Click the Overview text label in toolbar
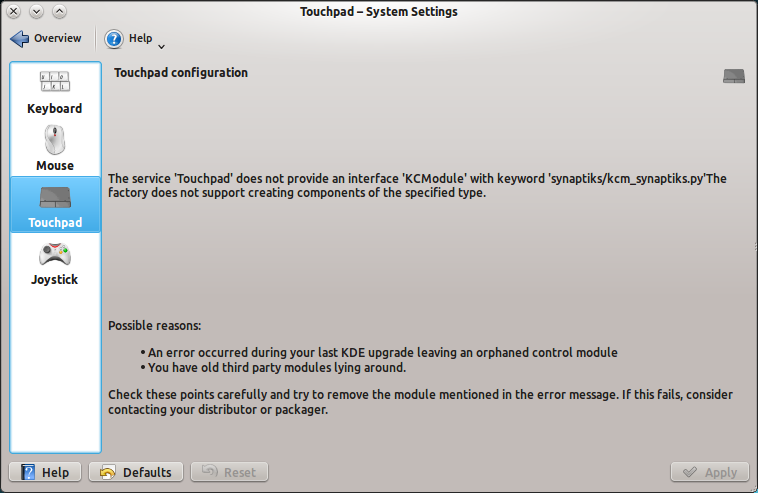Image resolution: width=758 pixels, height=493 pixels. (58, 39)
